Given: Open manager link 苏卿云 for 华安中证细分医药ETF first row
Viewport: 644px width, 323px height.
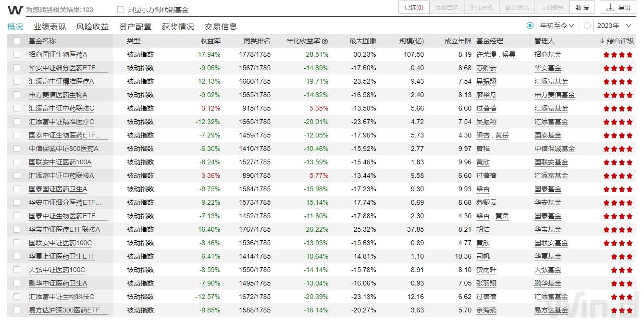Looking at the screenshot, I should (486, 68).
